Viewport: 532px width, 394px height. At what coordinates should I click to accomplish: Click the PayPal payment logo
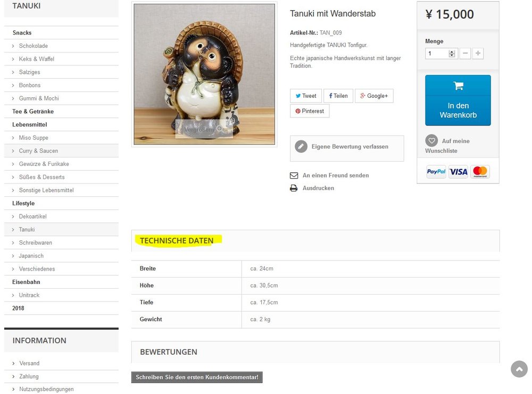tap(436, 172)
